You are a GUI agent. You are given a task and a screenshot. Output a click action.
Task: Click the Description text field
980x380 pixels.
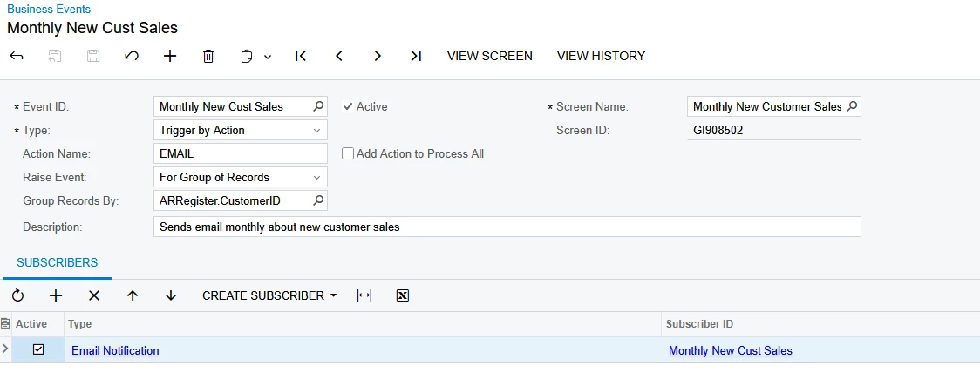click(x=506, y=227)
